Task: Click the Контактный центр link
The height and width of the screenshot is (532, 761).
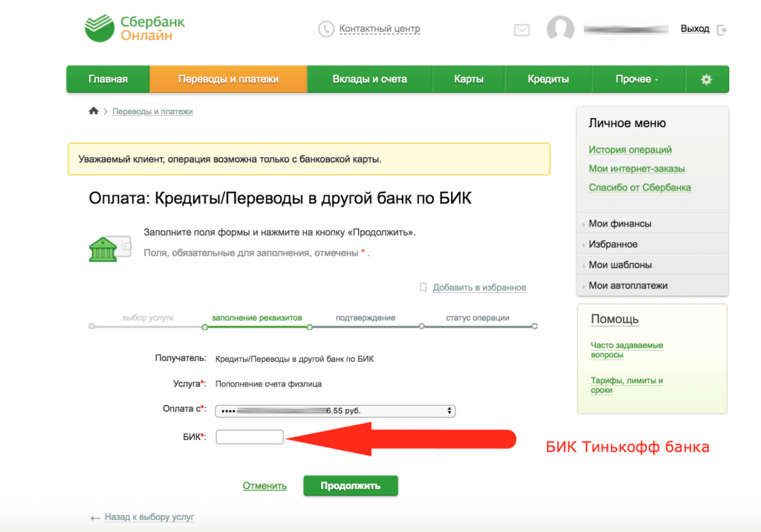Action: click(380, 29)
